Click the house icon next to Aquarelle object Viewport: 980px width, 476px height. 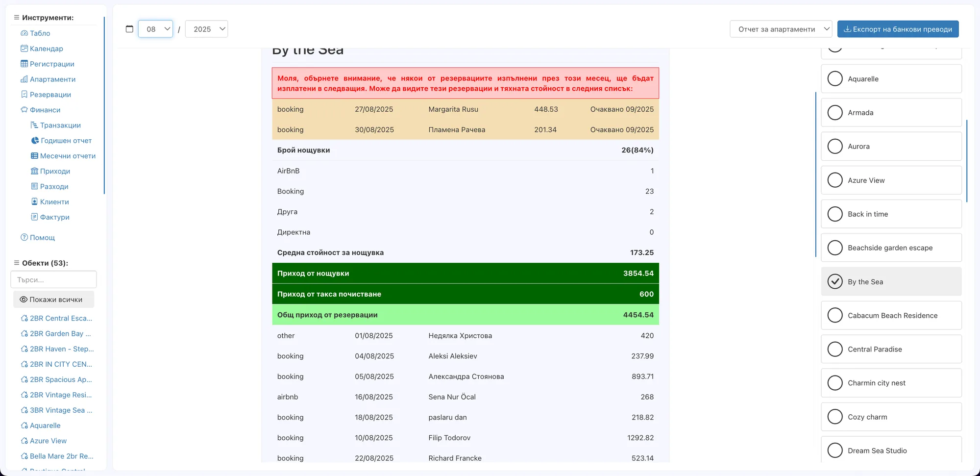24,426
